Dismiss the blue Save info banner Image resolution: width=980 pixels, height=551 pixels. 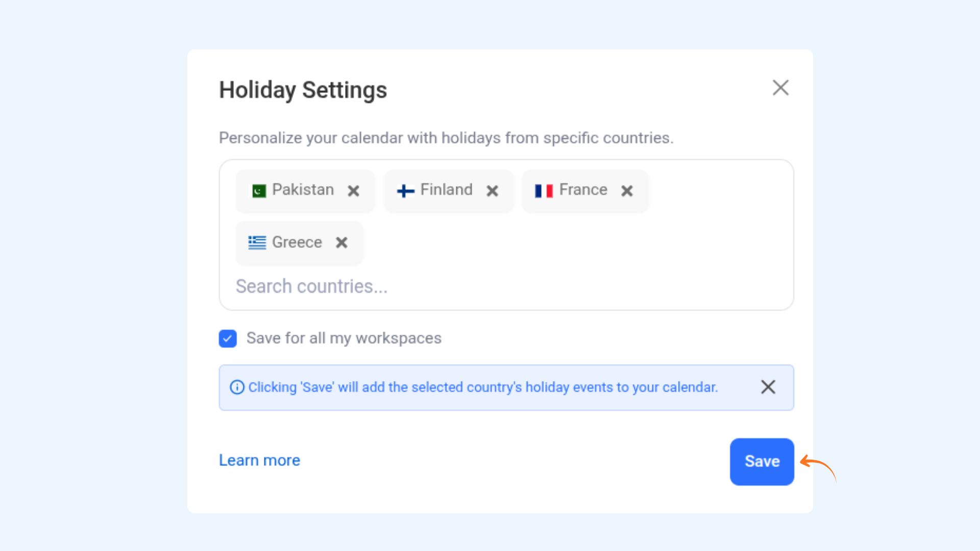768,387
